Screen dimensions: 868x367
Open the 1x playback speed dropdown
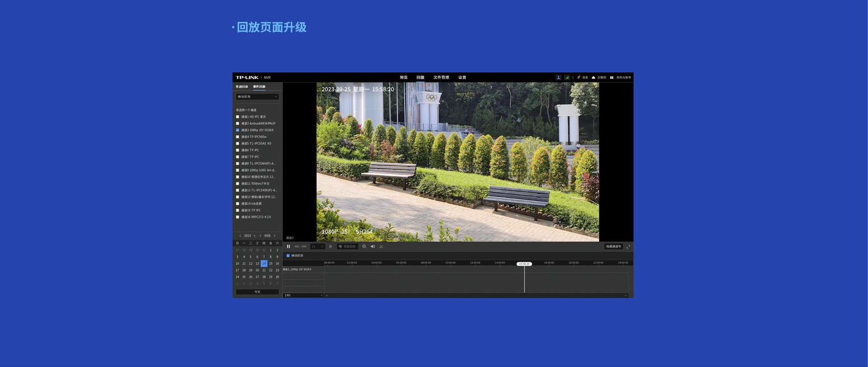tap(317, 247)
